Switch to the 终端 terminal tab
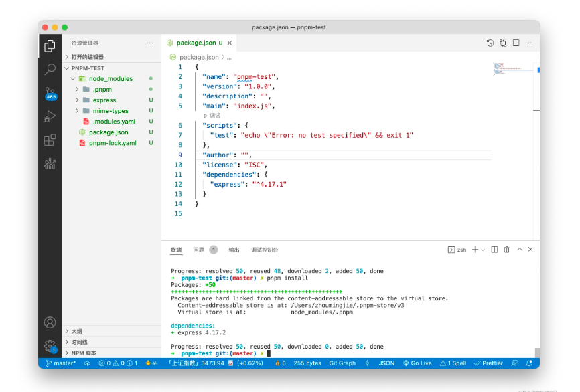Image resolution: width=580 pixels, height=392 pixels. click(176, 250)
